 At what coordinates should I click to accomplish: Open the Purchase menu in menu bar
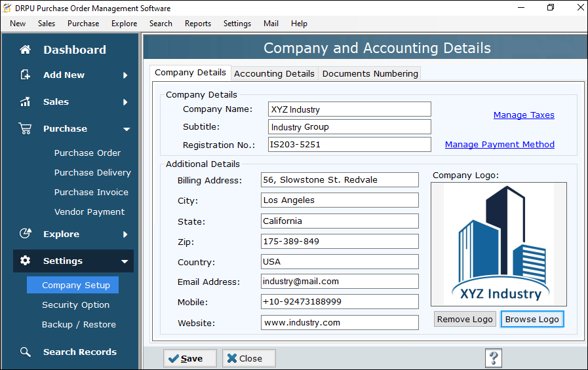point(83,24)
